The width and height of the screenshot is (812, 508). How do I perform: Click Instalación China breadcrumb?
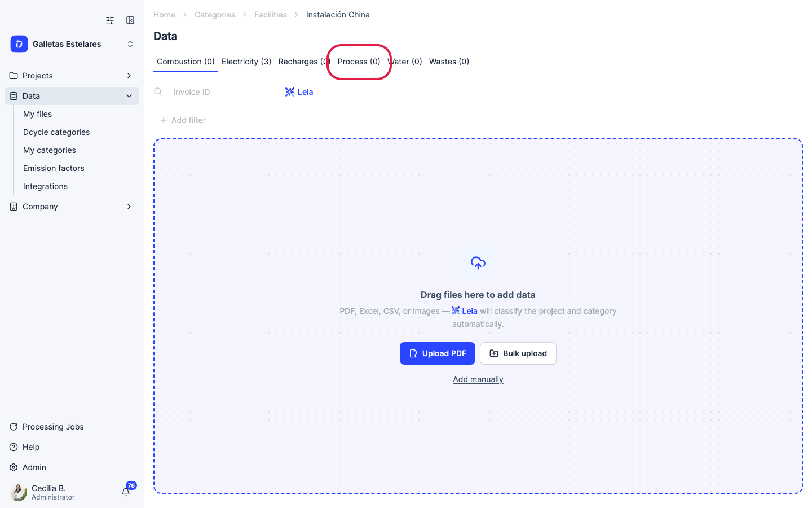(x=338, y=15)
